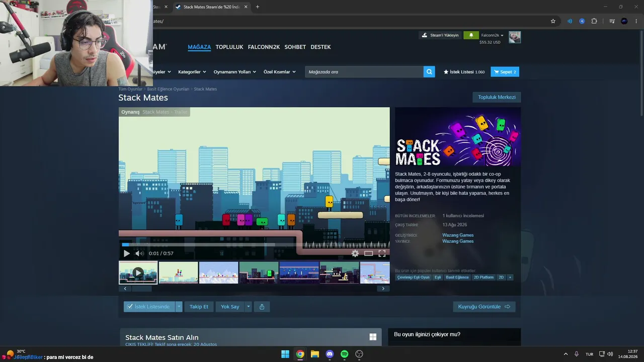Expand the Özel Kısımlar menu

click(279, 72)
